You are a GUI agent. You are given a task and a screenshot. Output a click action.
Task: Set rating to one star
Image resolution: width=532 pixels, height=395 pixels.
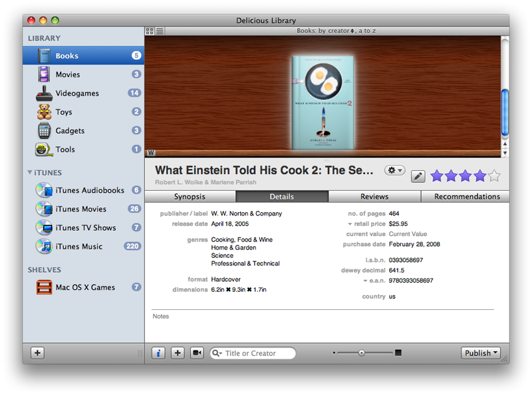pos(437,176)
